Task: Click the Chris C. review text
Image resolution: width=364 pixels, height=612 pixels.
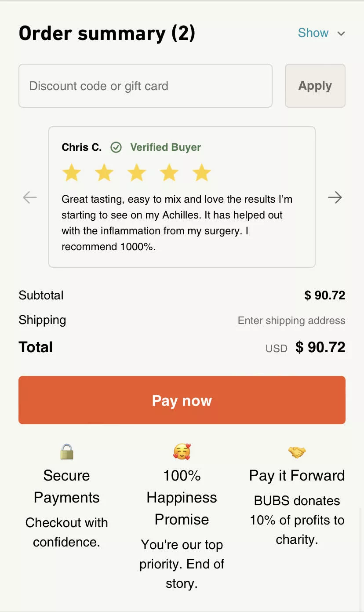Action: click(177, 223)
